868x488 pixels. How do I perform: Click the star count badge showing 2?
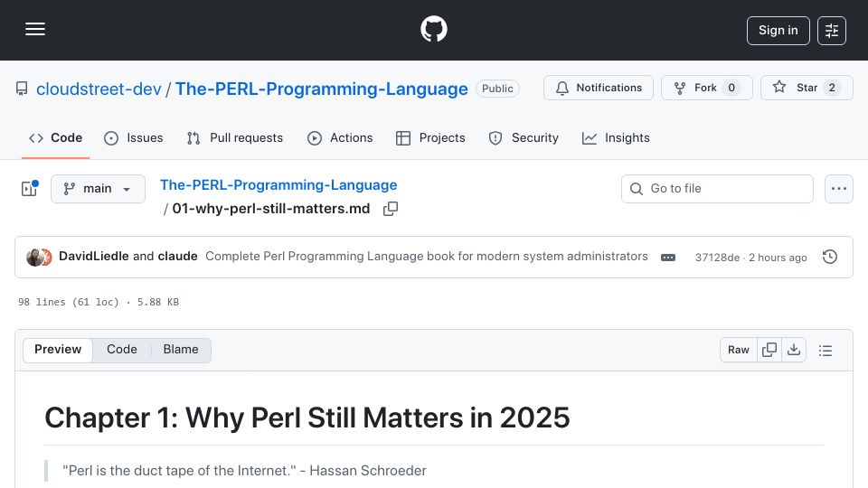click(832, 88)
